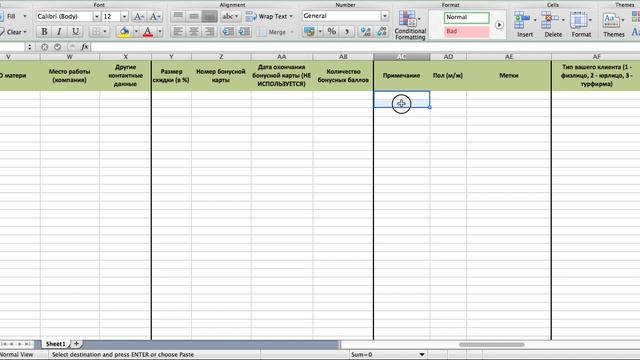Increase font size with large A button

point(138,16)
